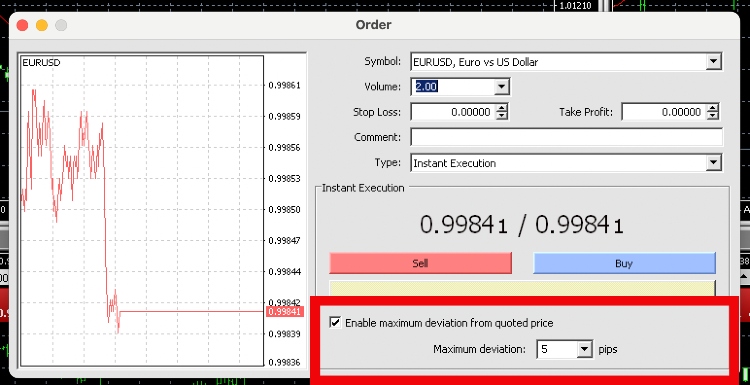Decrease Take Profit with down stepper arrow
750x385 pixels.
point(713,116)
